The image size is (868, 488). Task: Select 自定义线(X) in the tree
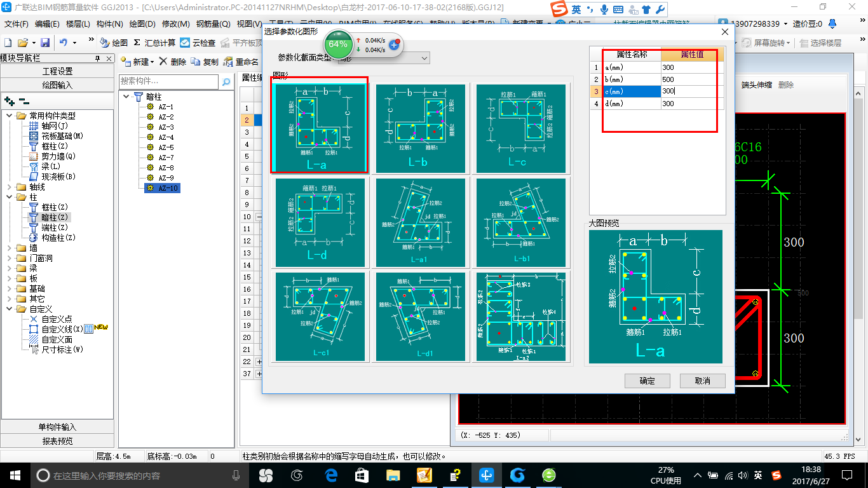pos(62,329)
